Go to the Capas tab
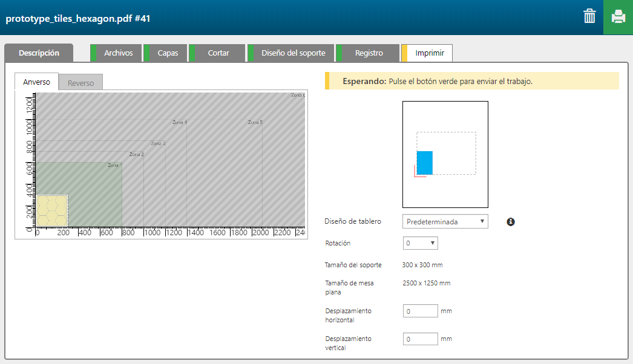633x364 pixels. (x=168, y=53)
